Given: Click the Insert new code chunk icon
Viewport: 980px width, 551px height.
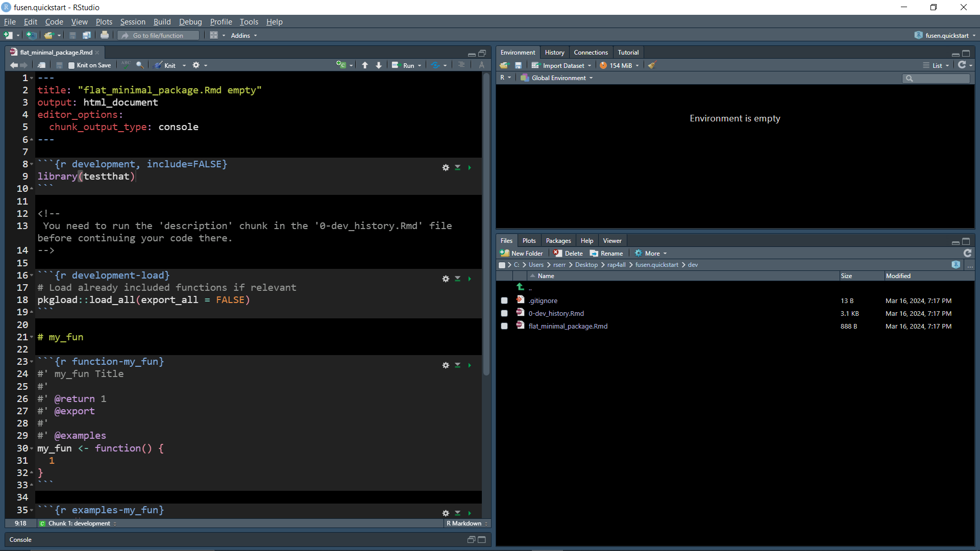Looking at the screenshot, I should click(x=341, y=65).
